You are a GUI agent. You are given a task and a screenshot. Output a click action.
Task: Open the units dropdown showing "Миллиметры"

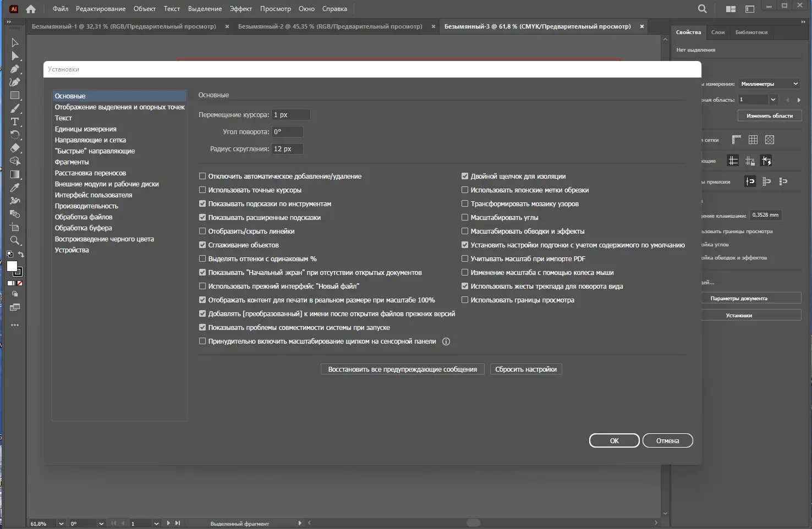point(769,84)
